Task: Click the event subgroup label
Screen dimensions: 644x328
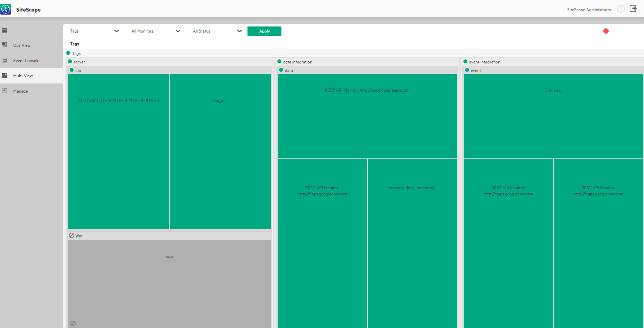Action: click(x=476, y=71)
